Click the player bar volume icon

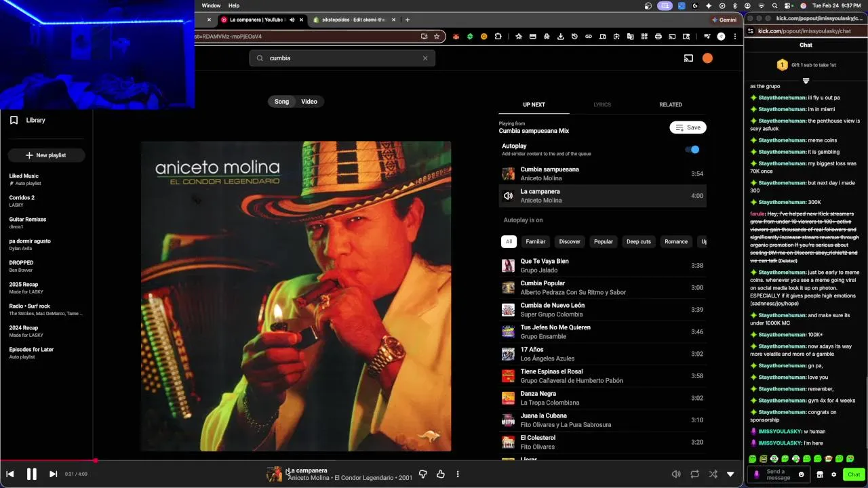(x=676, y=474)
